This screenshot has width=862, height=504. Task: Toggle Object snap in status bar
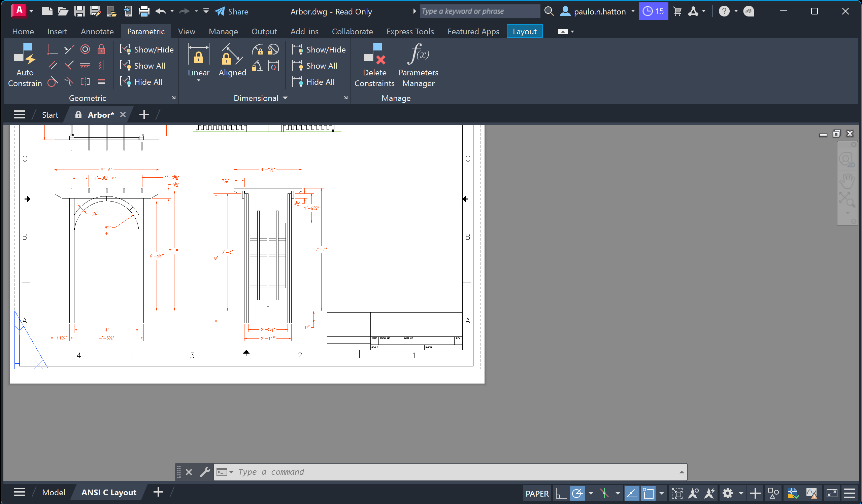coord(648,493)
